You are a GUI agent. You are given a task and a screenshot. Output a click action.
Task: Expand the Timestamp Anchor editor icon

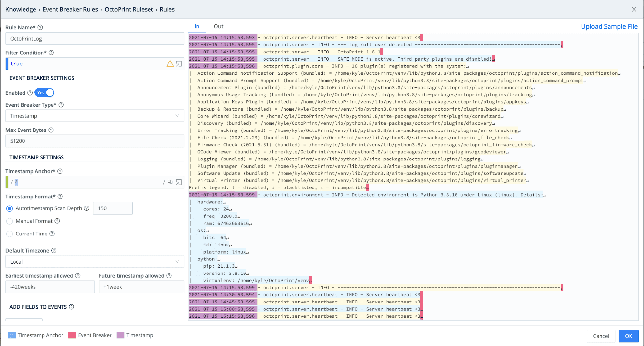(x=179, y=182)
